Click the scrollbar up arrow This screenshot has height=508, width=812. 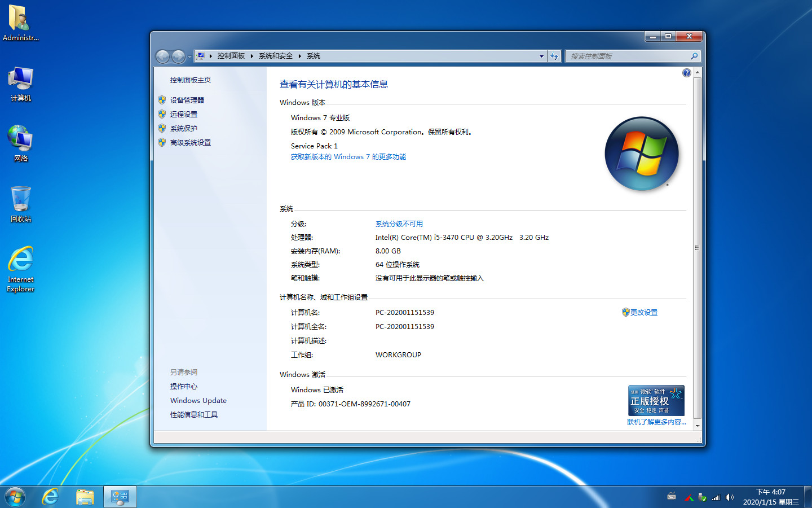(698, 73)
